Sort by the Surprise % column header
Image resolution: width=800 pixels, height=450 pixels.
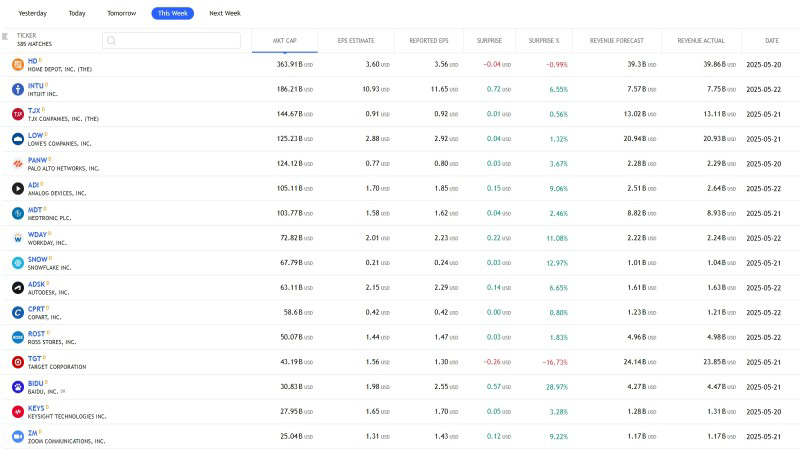click(x=543, y=41)
